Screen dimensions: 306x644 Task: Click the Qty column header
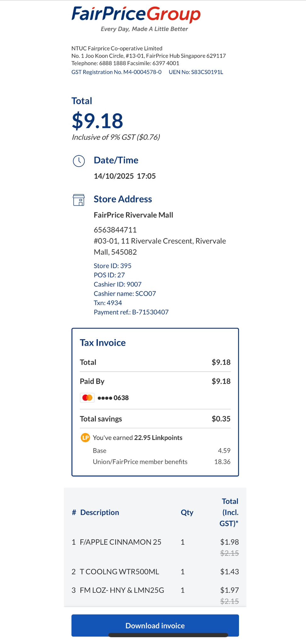pos(187,512)
